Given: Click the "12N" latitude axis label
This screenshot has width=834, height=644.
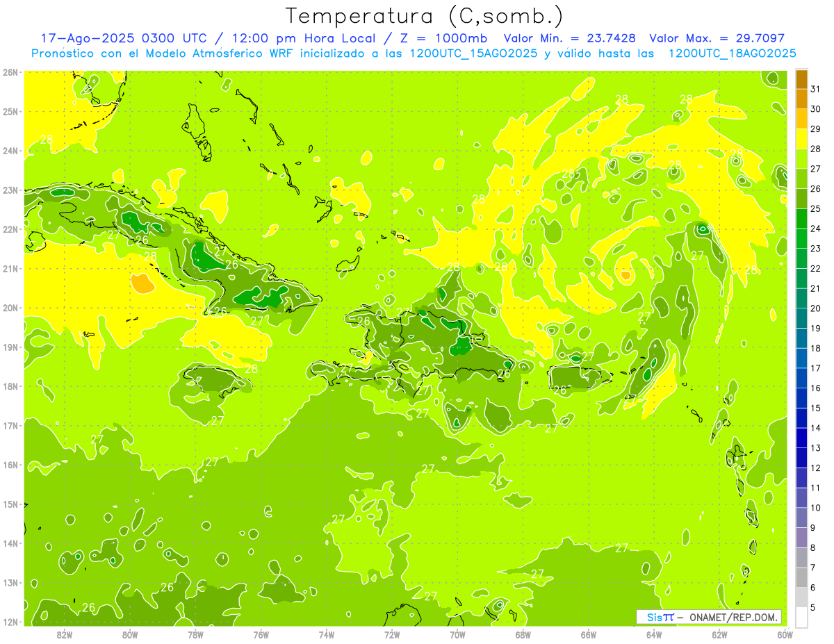Looking at the screenshot, I should pos(10,622).
